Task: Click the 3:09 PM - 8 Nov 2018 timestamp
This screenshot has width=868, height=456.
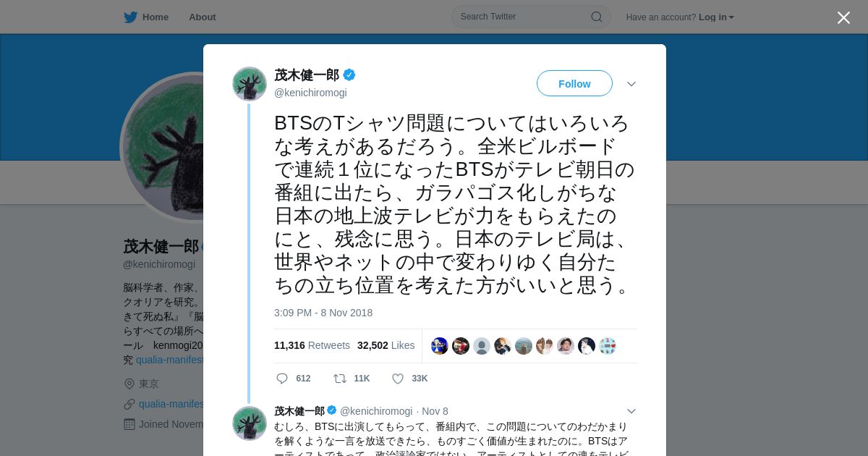Action: (323, 313)
